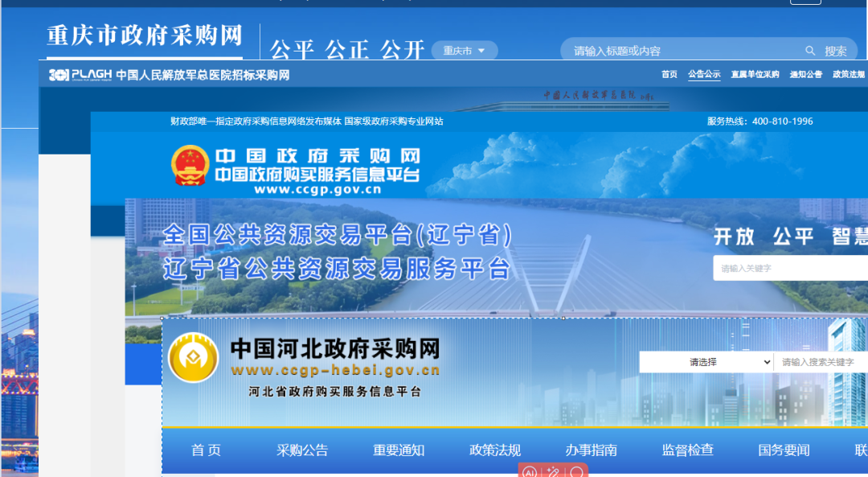868x477 pixels.
Task: Open 首页 on the PLA hospital site
Action: click(669, 74)
